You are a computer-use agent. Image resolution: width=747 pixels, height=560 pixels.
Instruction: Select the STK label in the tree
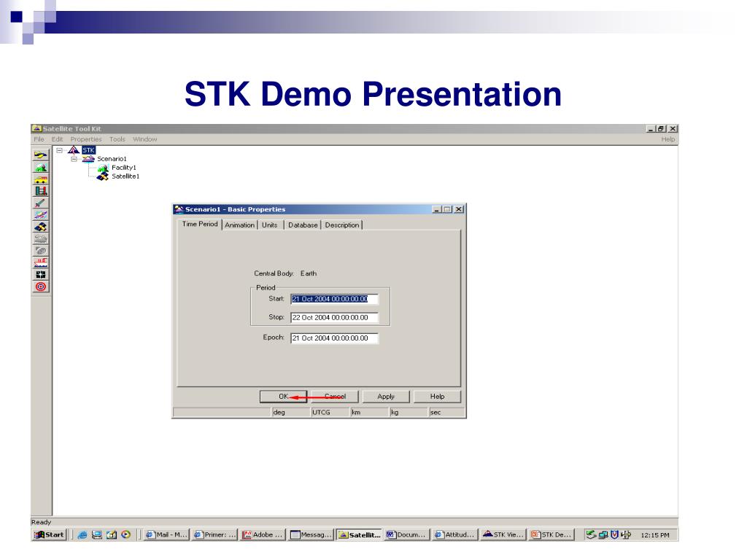[88, 150]
